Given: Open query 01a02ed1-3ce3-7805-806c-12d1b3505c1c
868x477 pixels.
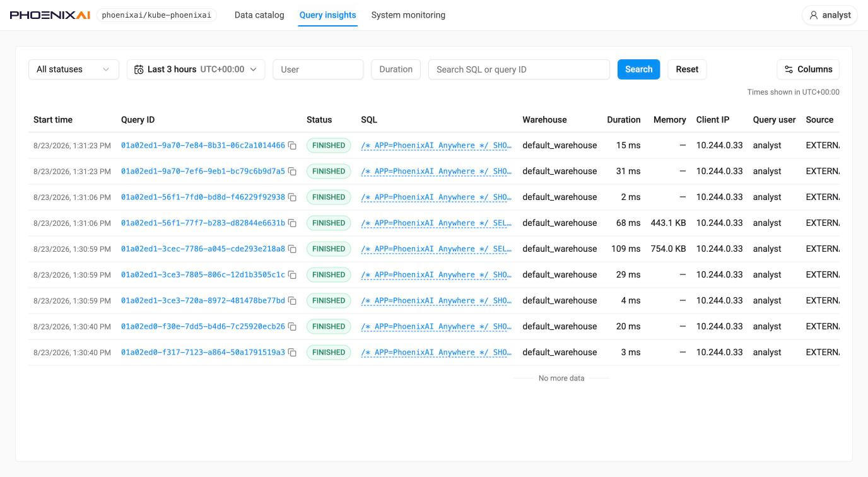Looking at the screenshot, I should pyautogui.click(x=202, y=275).
